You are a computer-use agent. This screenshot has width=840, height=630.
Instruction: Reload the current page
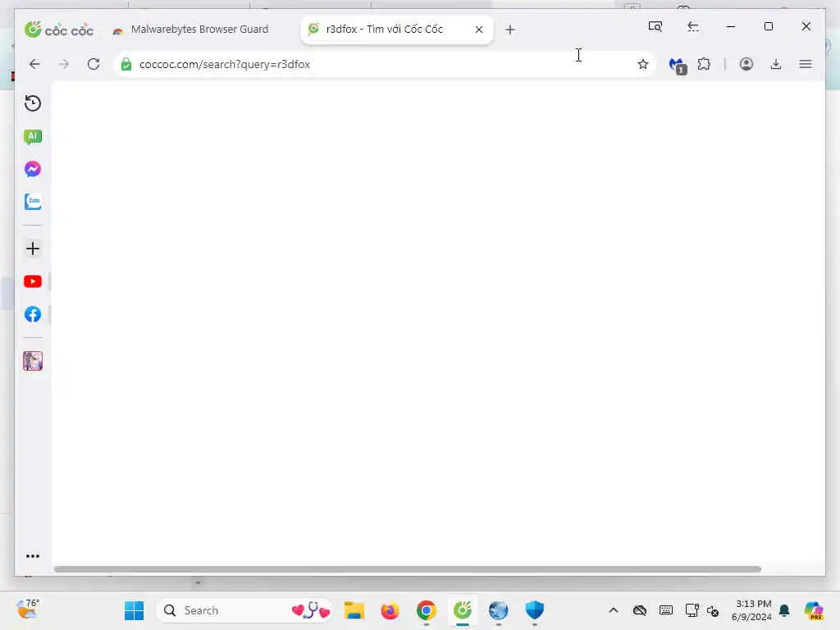tap(94, 64)
